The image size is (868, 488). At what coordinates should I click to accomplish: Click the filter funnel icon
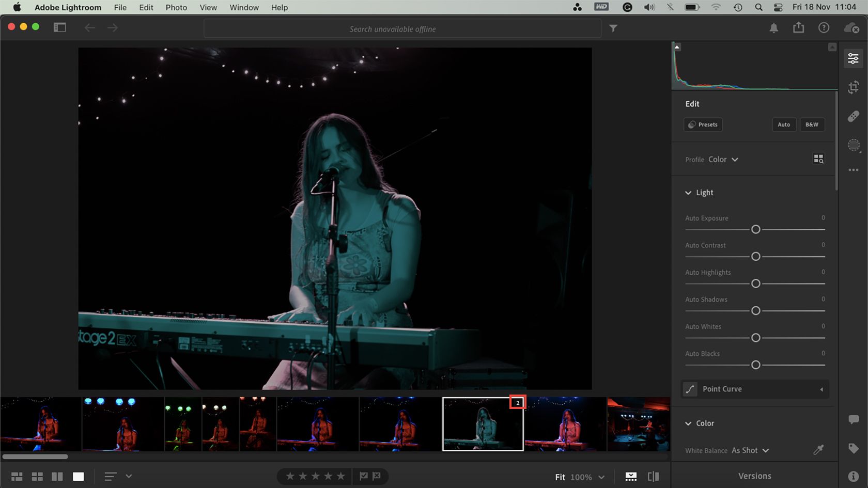tap(613, 28)
